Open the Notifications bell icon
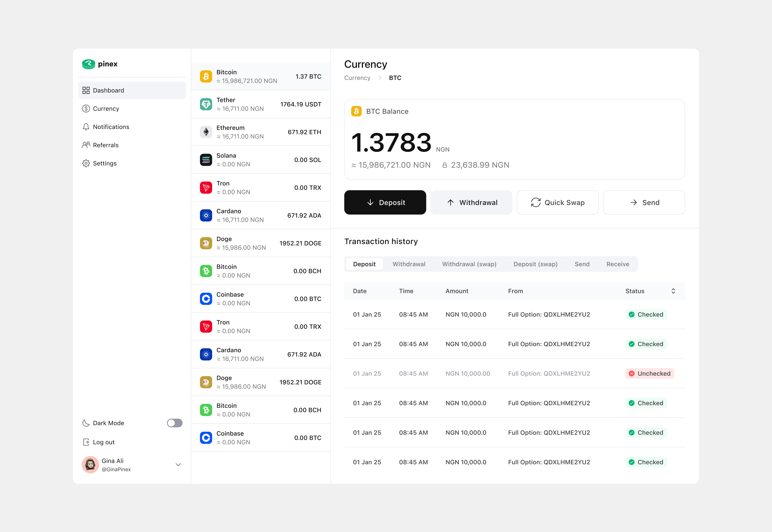Image resolution: width=772 pixels, height=532 pixels. click(86, 127)
